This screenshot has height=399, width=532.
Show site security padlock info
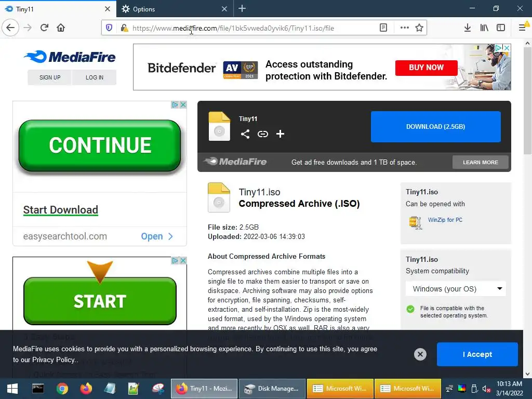[125, 28]
